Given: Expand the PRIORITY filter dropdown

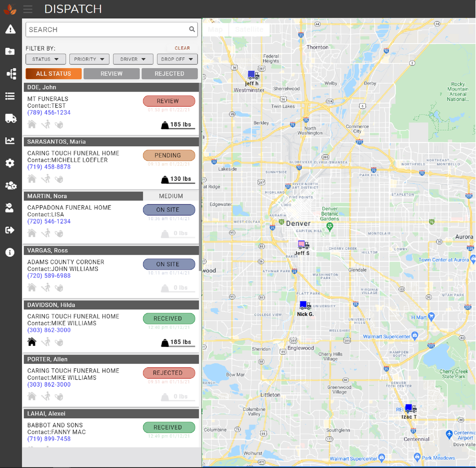Looking at the screenshot, I should [x=89, y=59].
